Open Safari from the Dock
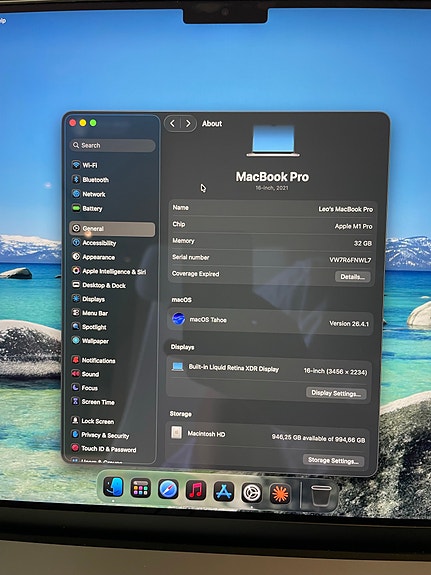 pos(168,490)
